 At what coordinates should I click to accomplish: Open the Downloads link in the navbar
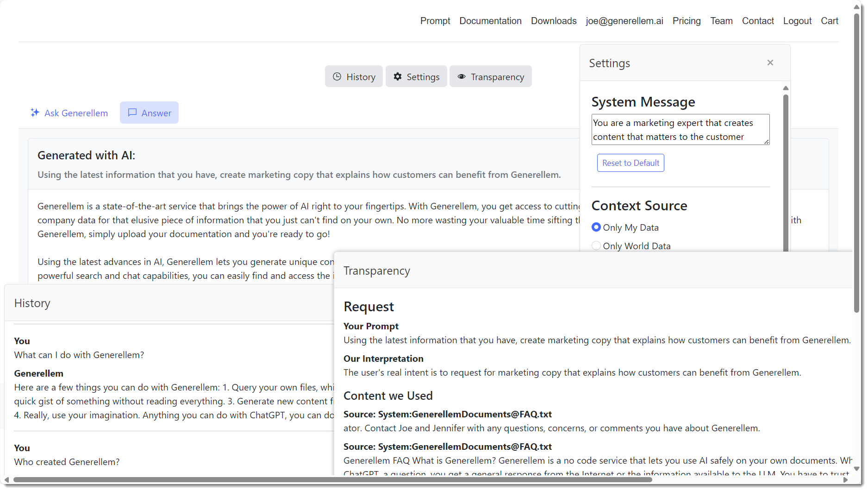(x=553, y=21)
